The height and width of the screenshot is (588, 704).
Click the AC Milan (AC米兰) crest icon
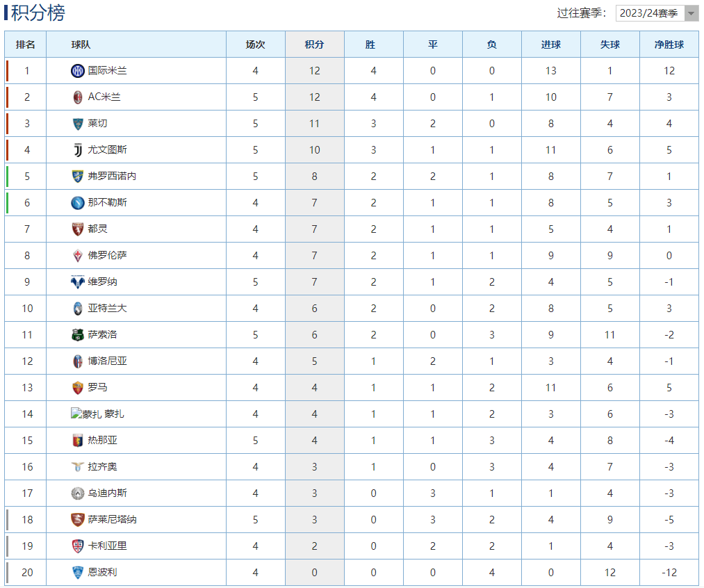click(78, 97)
